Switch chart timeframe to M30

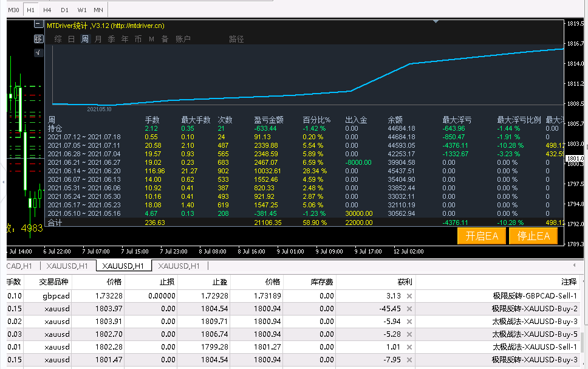pos(13,10)
